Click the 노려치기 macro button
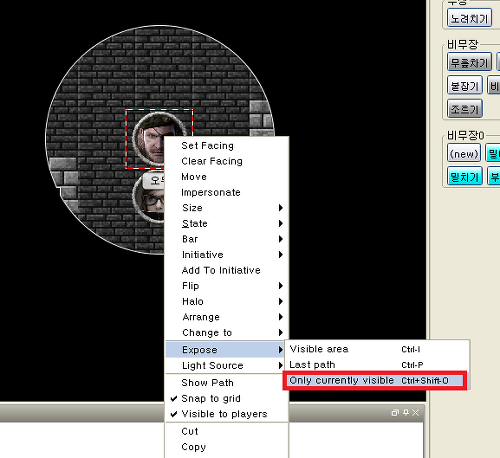Image resolution: width=500 pixels, height=458 pixels. (x=469, y=18)
